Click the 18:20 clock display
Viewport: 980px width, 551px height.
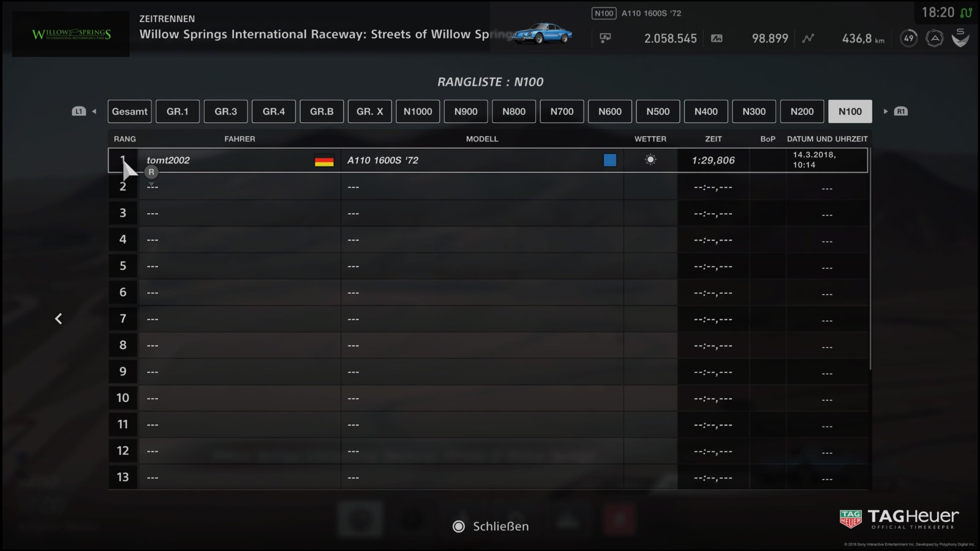click(x=938, y=13)
